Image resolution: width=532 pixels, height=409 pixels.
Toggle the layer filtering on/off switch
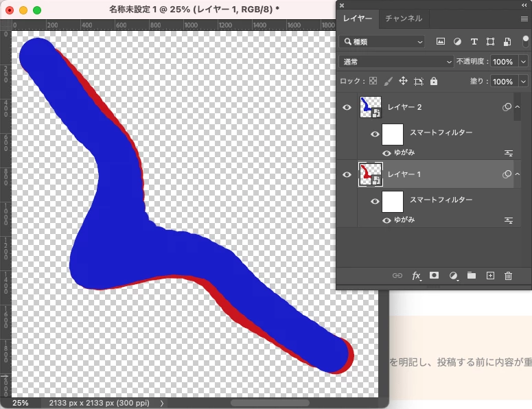pos(526,41)
